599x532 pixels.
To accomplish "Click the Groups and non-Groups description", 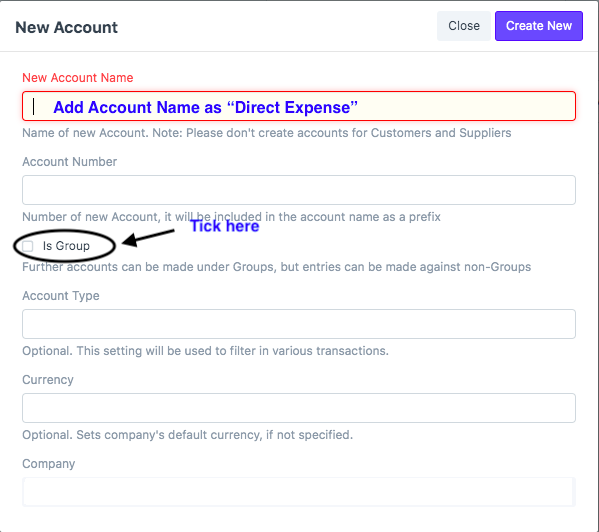I will click(x=277, y=267).
